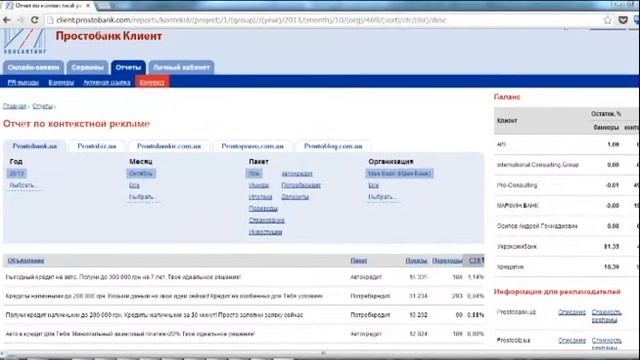Bookmark the page with star icon

click(608, 20)
